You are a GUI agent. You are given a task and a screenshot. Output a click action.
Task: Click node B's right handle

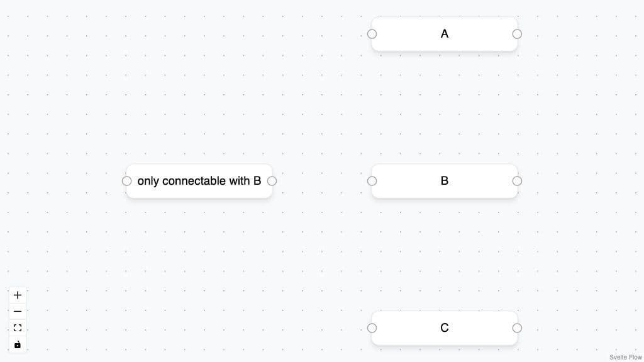(517, 181)
